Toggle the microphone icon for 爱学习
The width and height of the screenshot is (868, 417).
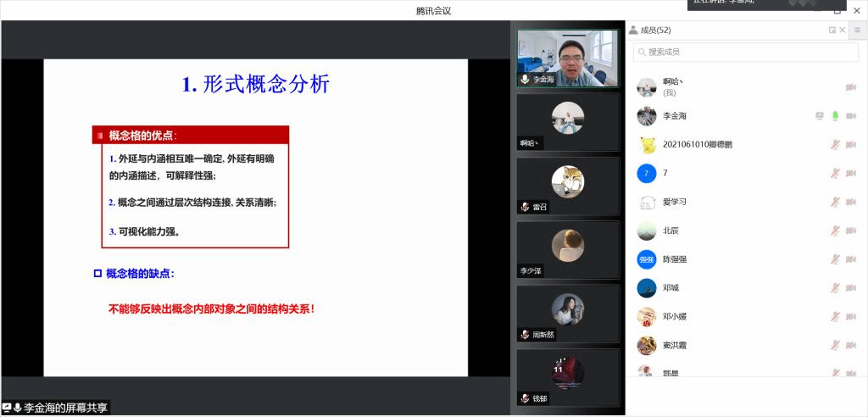(835, 202)
